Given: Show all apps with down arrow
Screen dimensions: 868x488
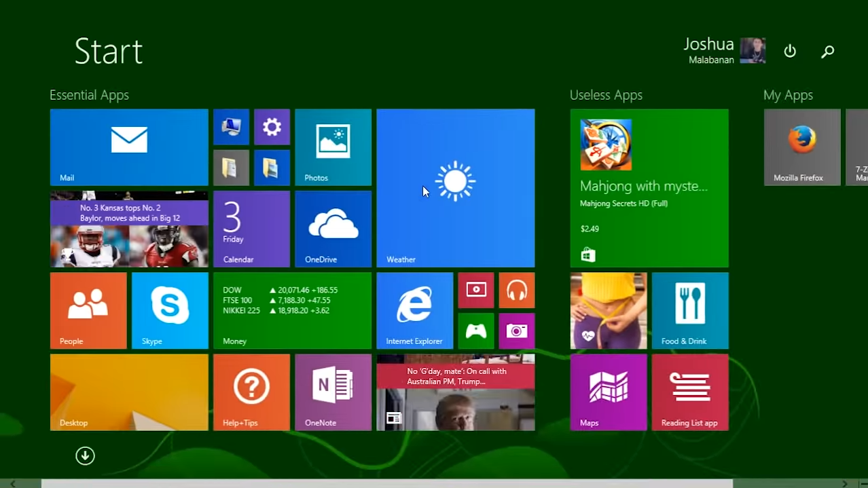Looking at the screenshot, I should (x=85, y=455).
